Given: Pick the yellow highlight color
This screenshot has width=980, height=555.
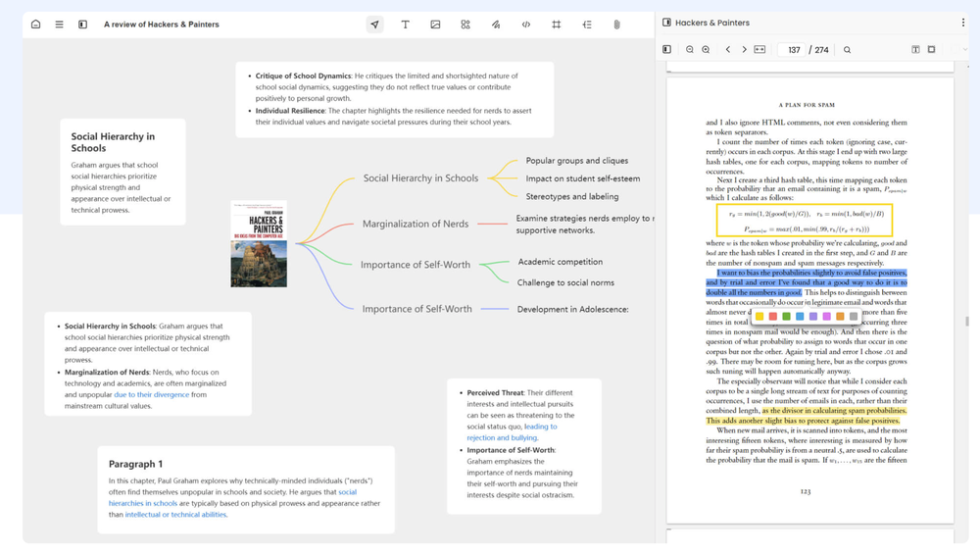Looking at the screenshot, I should [x=759, y=317].
